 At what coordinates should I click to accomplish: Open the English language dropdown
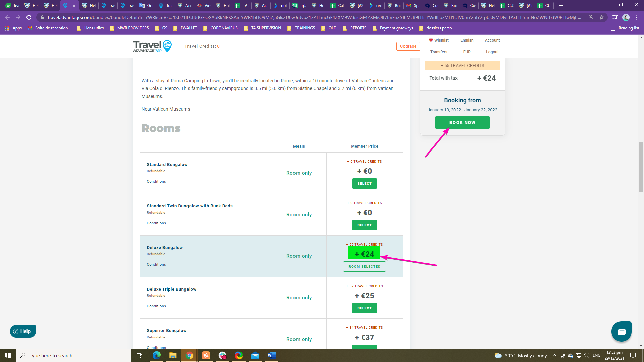467,40
